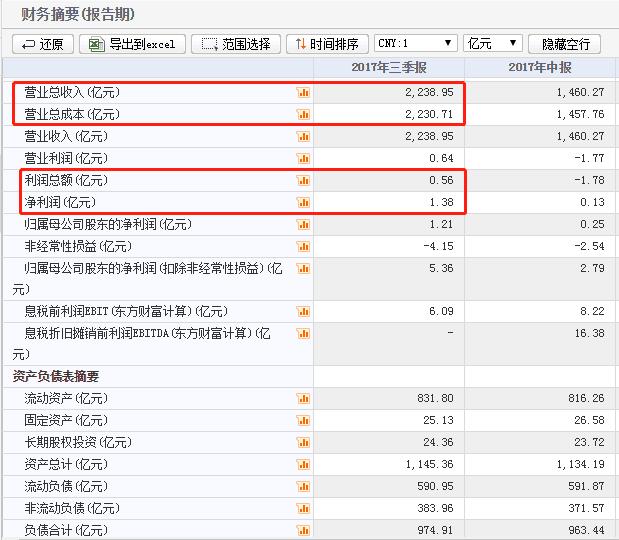Open the CNY:1 currency dropdown
The image size is (619, 540).
pyautogui.click(x=414, y=43)
